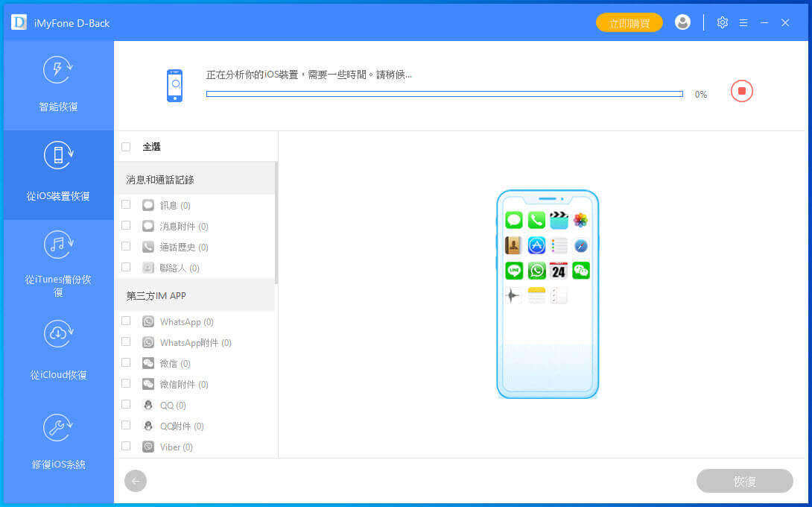Screen dimensions: 812x507
Task: Select 從iOS裝置恢復 sidebar tab
Action: 59,174
